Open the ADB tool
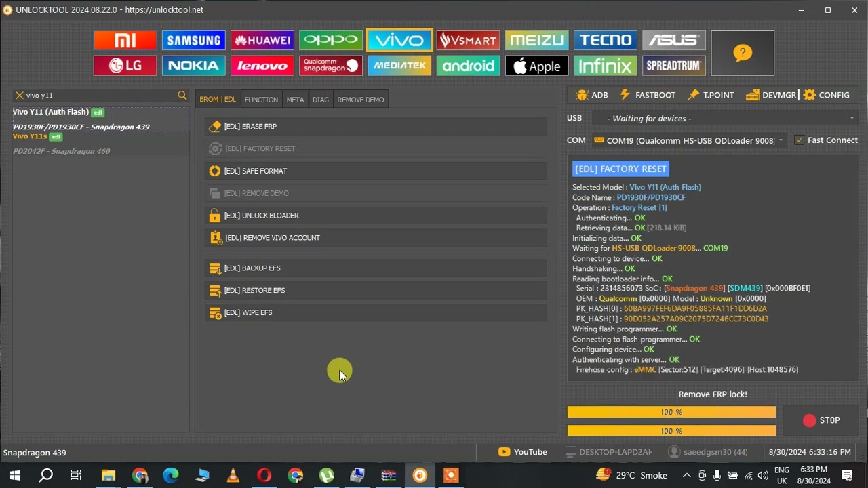 coord(591,95)
